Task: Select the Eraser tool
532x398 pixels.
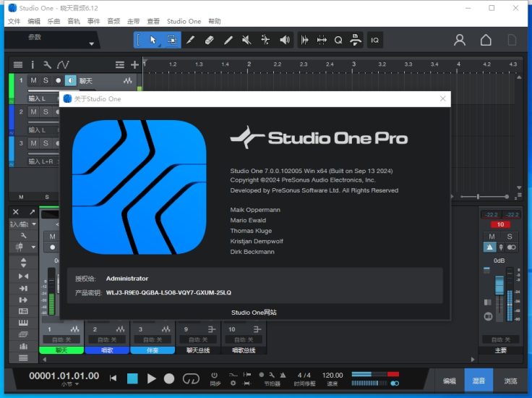Action: [210, 40]
